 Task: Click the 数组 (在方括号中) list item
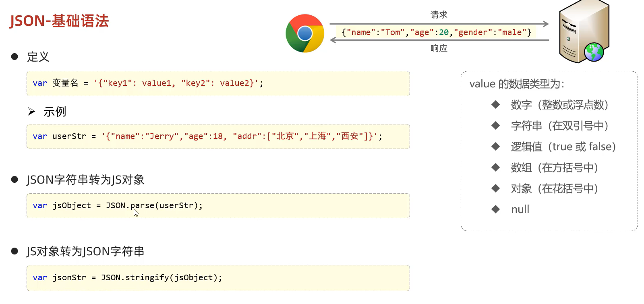point(554,168)
